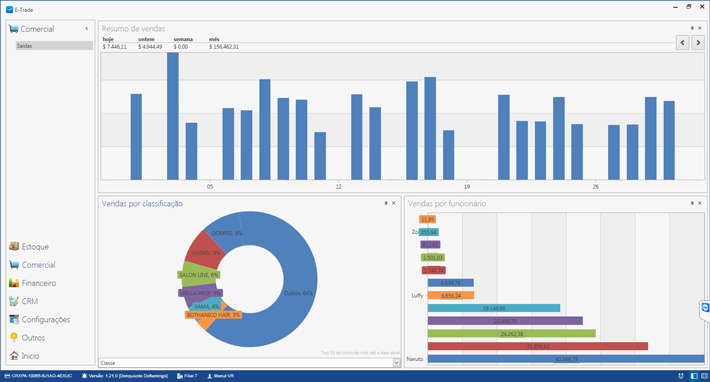Open the CRM module
The image size is (710, 382).
pos(24,301)
